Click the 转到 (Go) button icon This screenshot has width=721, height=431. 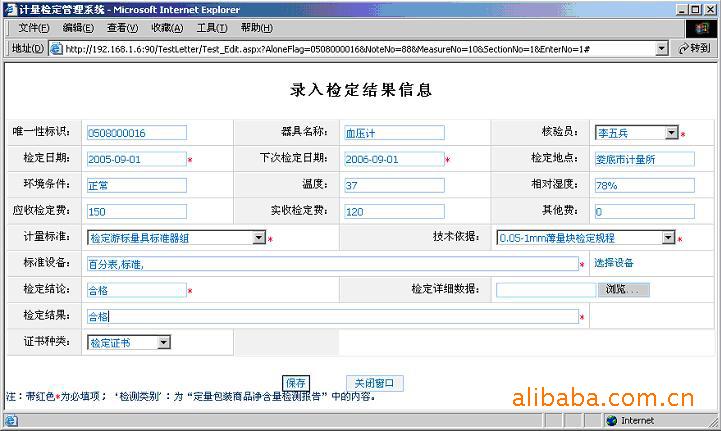click(x=687, y=48)
